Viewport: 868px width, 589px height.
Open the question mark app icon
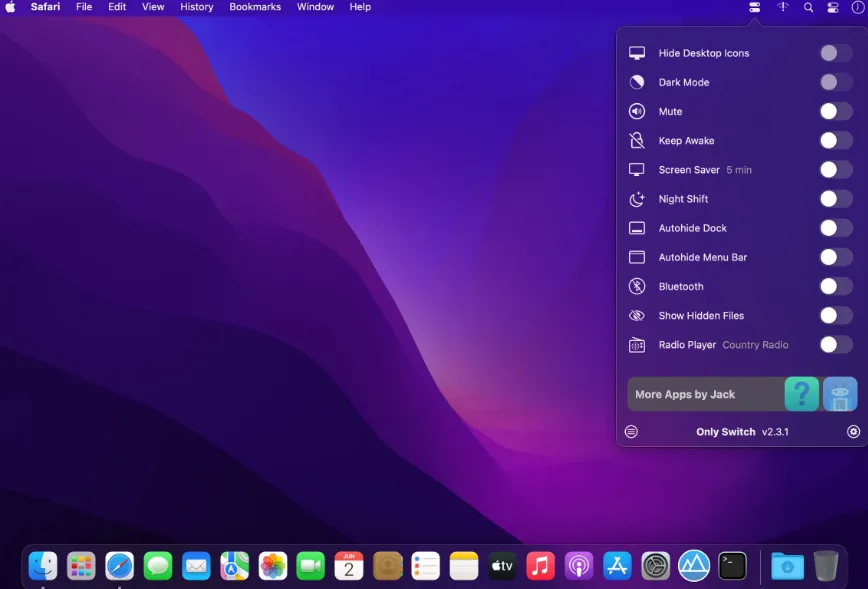[x=802, y=394]
